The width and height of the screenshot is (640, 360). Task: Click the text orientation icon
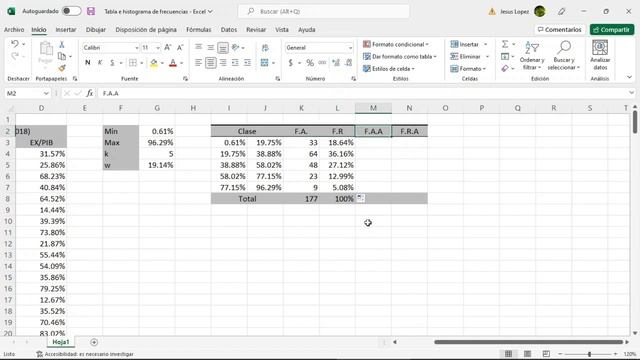[236, 48]
